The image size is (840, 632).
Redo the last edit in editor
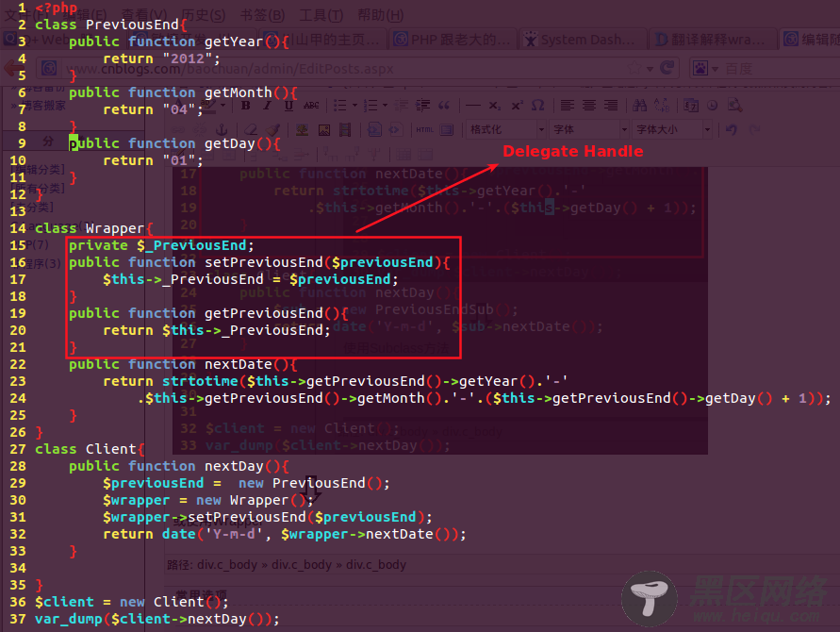coord(754,130)
